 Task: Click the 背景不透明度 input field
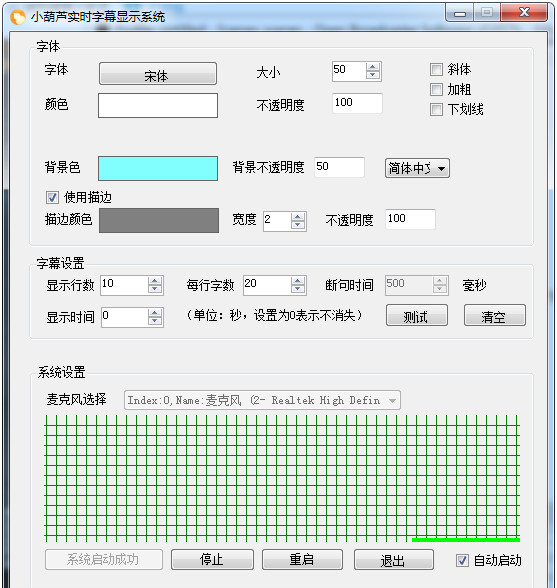click(x=339, y=167)
